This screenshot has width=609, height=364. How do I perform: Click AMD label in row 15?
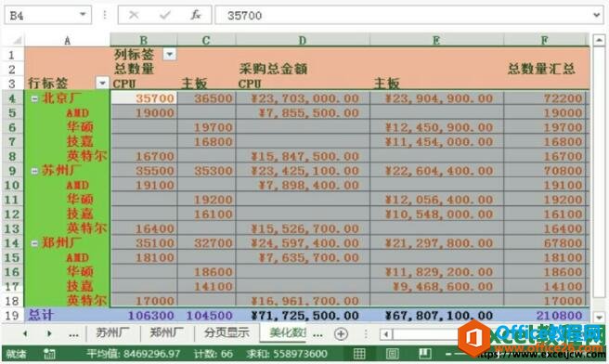(x=78, y=257)
